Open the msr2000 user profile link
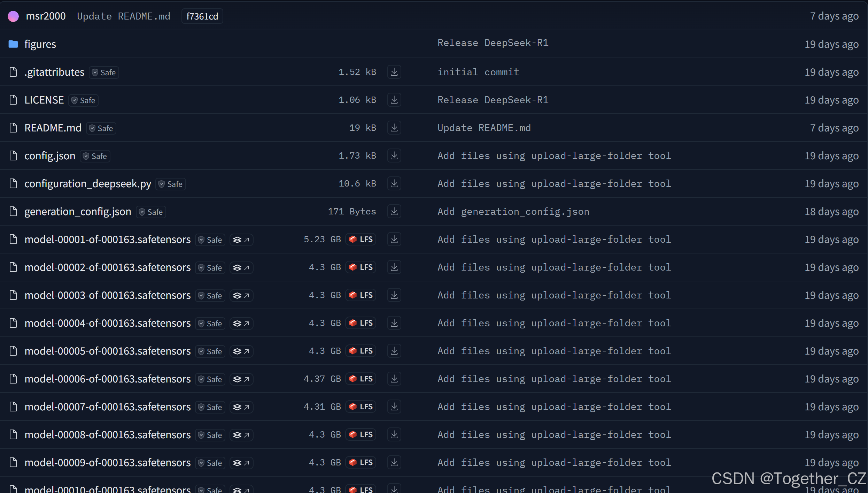Image resolution: width=868 pixels, height=493 pixels. (x=46, y=16)
